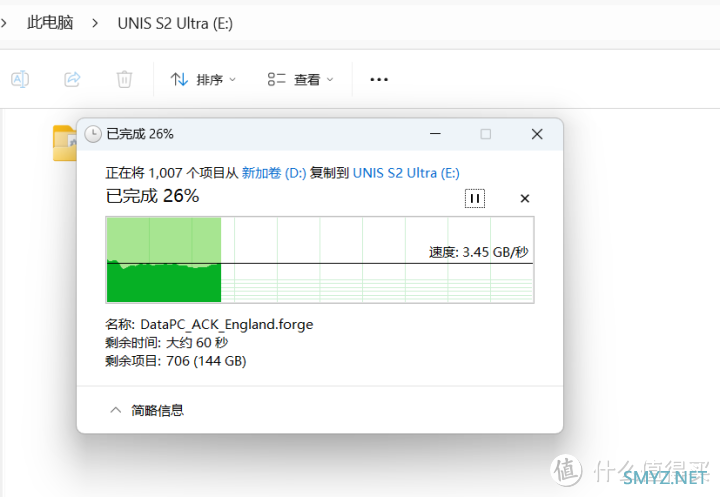This screenshot has width=720, height=497.
Task: Pause the file copy operation
Action: coord(475,198)
